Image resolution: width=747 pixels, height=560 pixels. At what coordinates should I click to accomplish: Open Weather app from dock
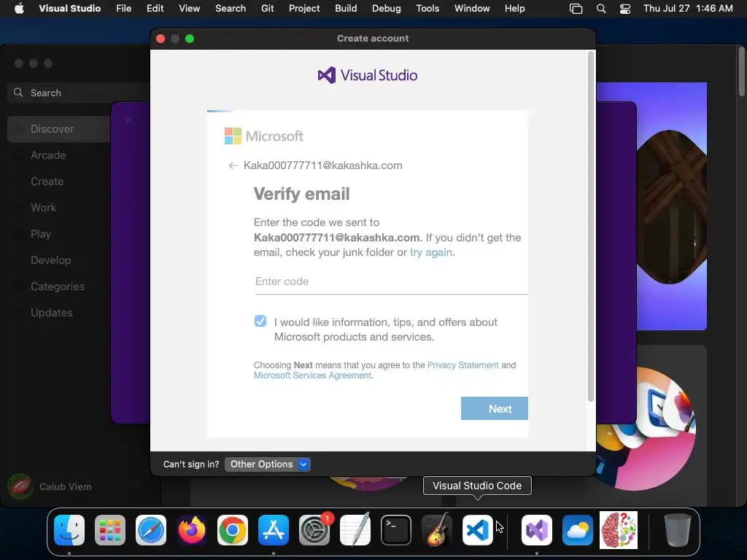[578, 530]
